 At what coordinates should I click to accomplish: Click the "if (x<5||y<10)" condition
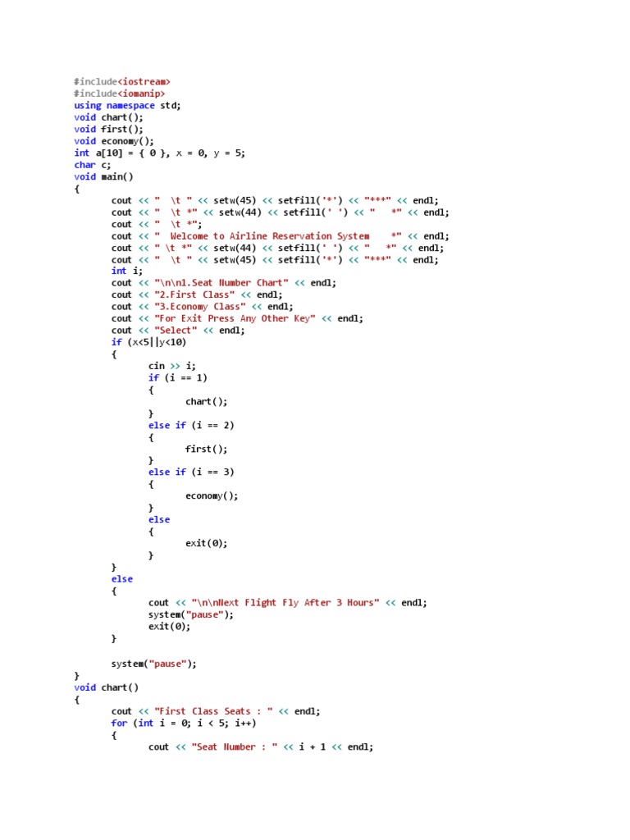coord(149,342)
